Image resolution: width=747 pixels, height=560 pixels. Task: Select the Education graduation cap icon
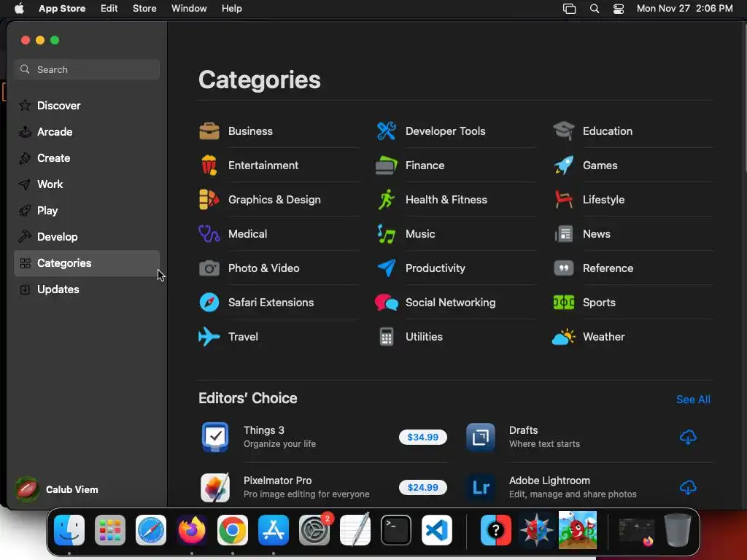[x=564, y=131]
